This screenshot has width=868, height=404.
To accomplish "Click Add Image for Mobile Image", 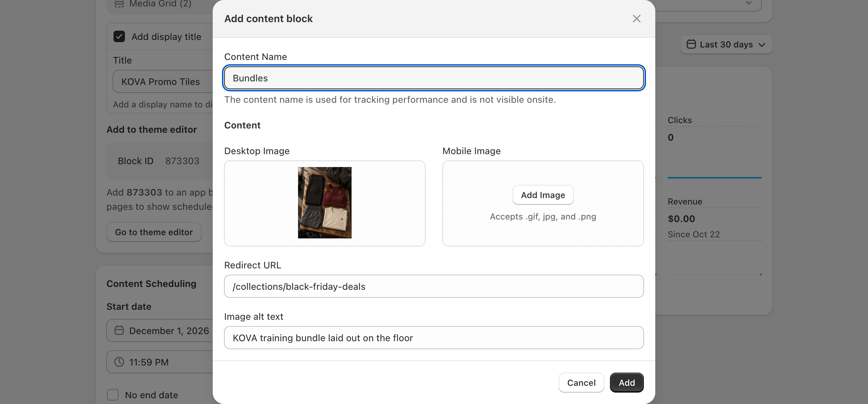I will coord(543,195).
